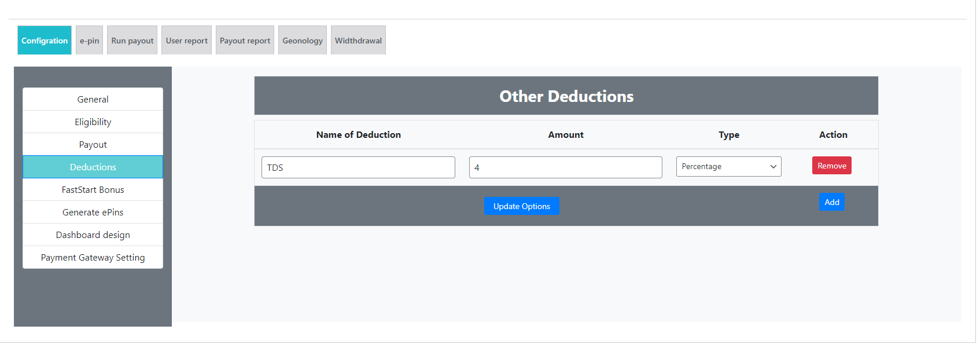This screenshot has width=980, height=344.
Task: Open Payment Gateway Setting
Action: 93,258
